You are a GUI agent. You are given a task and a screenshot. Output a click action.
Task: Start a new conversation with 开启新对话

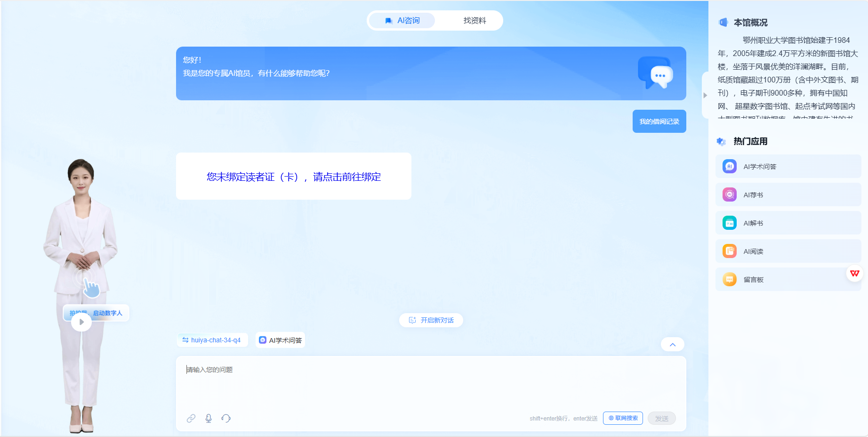[x=431, y=320]
